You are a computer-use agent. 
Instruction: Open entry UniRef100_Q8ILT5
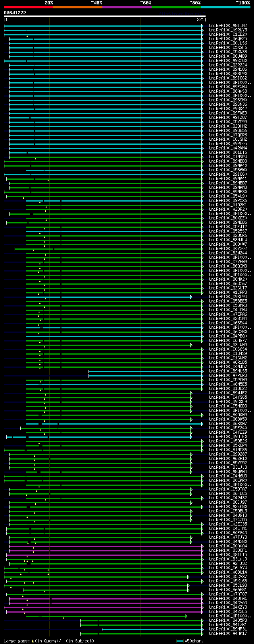(x=228, y=555)
